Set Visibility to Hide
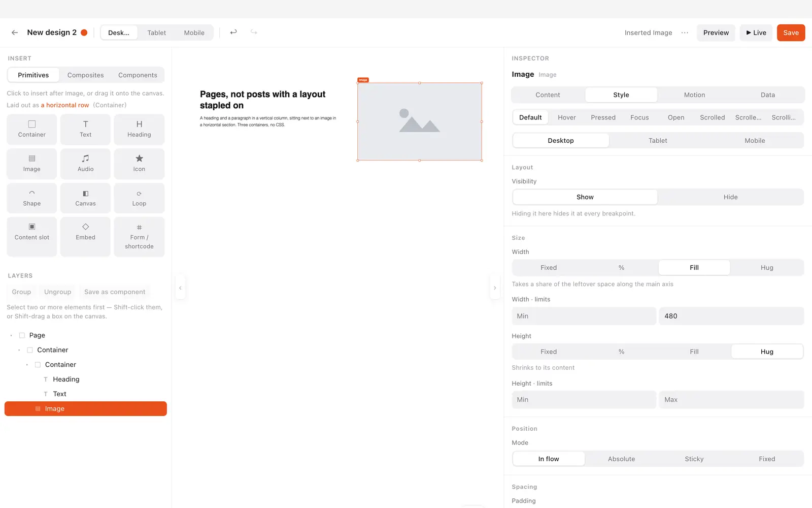812x508 pixels. point(730,197)
